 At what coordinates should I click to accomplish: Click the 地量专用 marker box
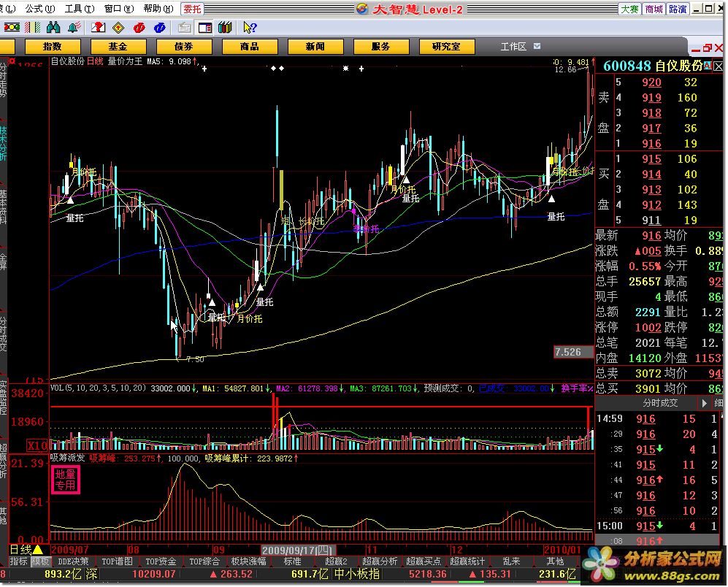[66, 479]
